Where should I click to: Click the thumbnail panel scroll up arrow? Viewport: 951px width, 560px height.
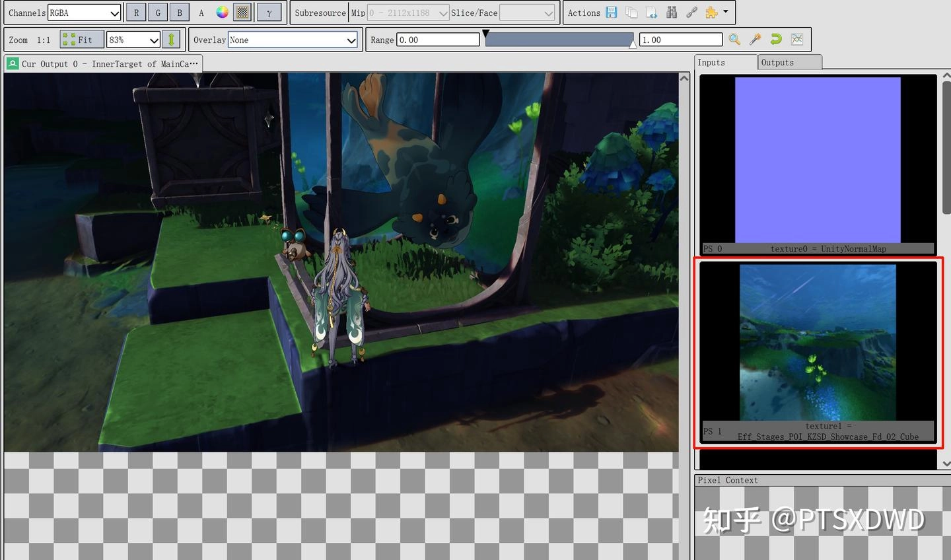coord(946,76)
